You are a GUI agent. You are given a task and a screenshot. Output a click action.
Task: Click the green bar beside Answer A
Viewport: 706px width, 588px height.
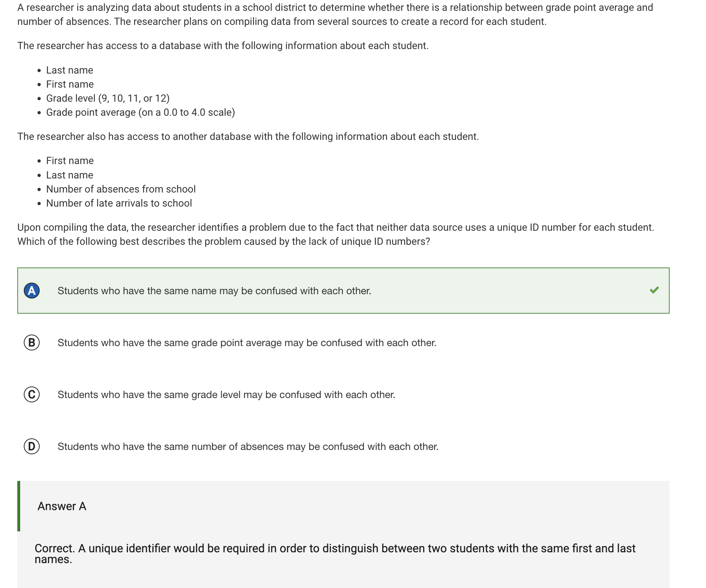[19, 506]
